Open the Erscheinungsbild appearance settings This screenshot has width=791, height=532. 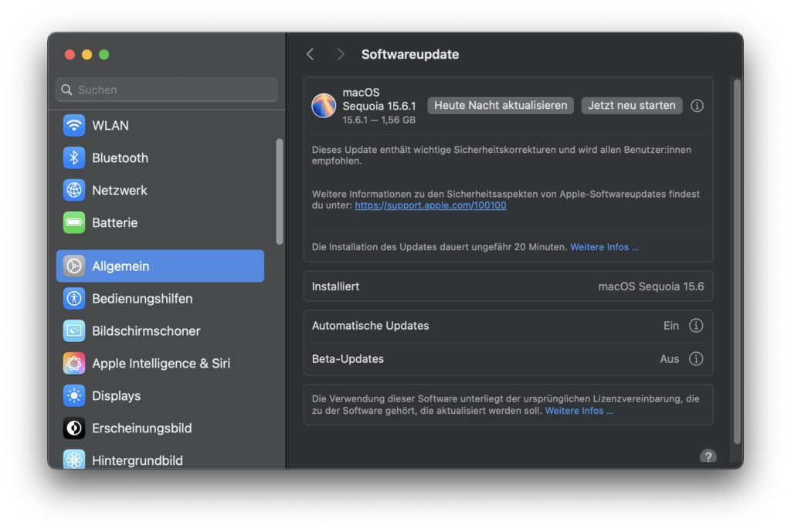[141, 428]
